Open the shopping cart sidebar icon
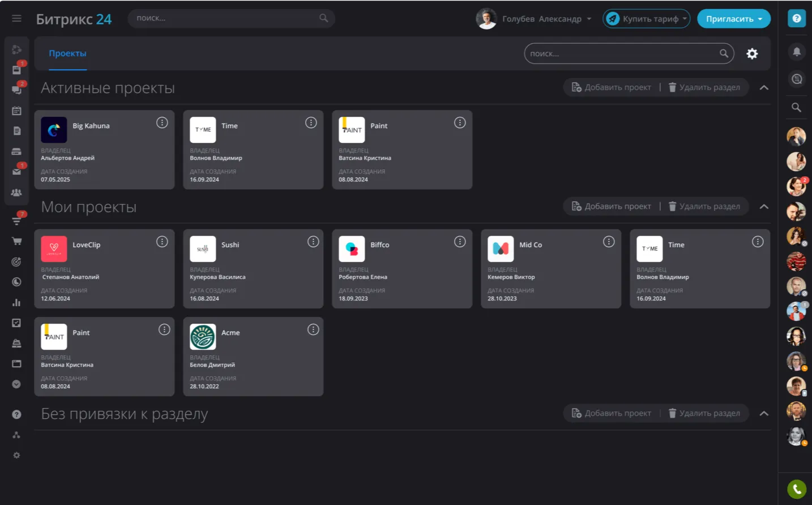Viewport: 812px width, 505px height. tap(16, 241)
